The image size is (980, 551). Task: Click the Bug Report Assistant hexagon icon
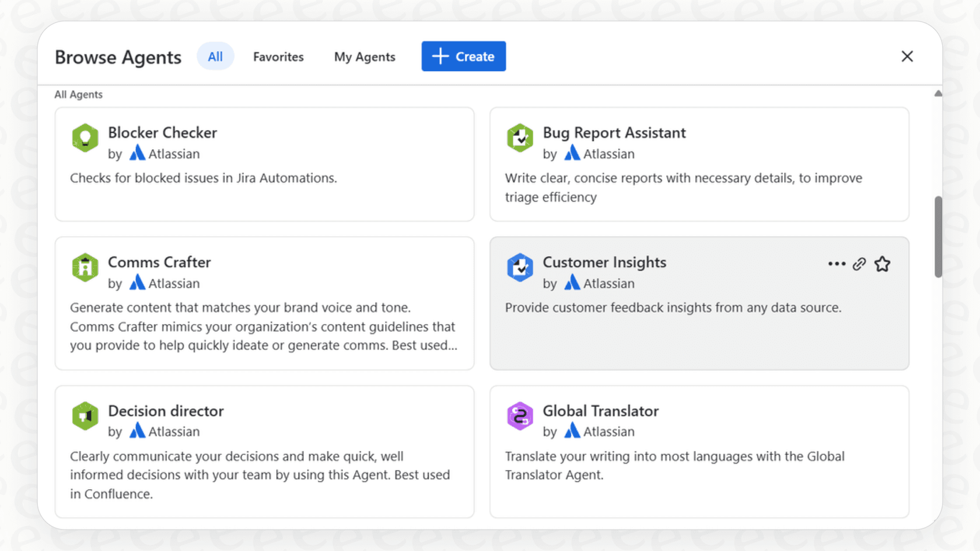pyautogui.click(x=520, y=138)
